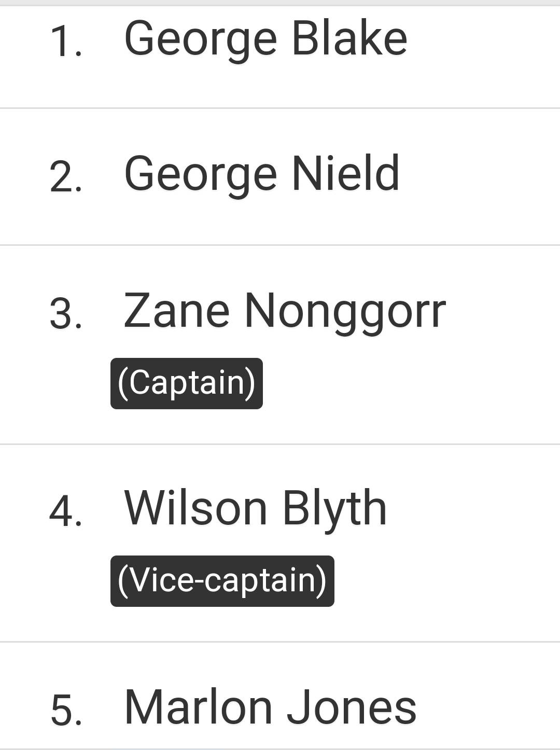Click list number 4
Viewport: 560px width, 750px height.
[66, 511]
